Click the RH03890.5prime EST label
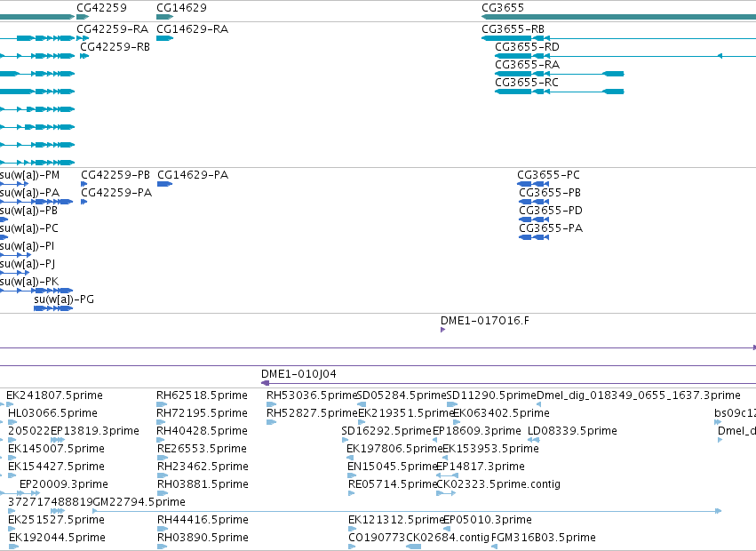 pos(203,538)
